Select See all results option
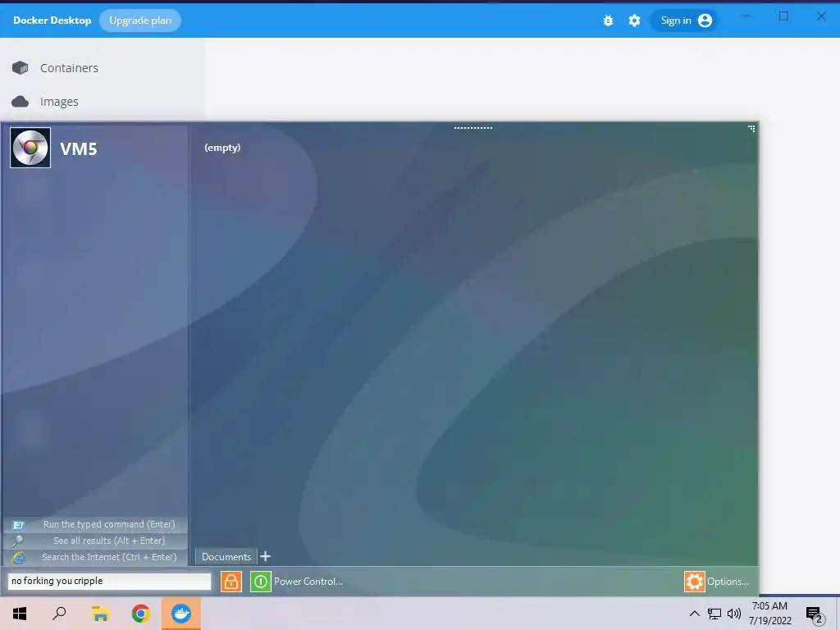The width and height of the screenshot is (840, 630). click(96, 541)
